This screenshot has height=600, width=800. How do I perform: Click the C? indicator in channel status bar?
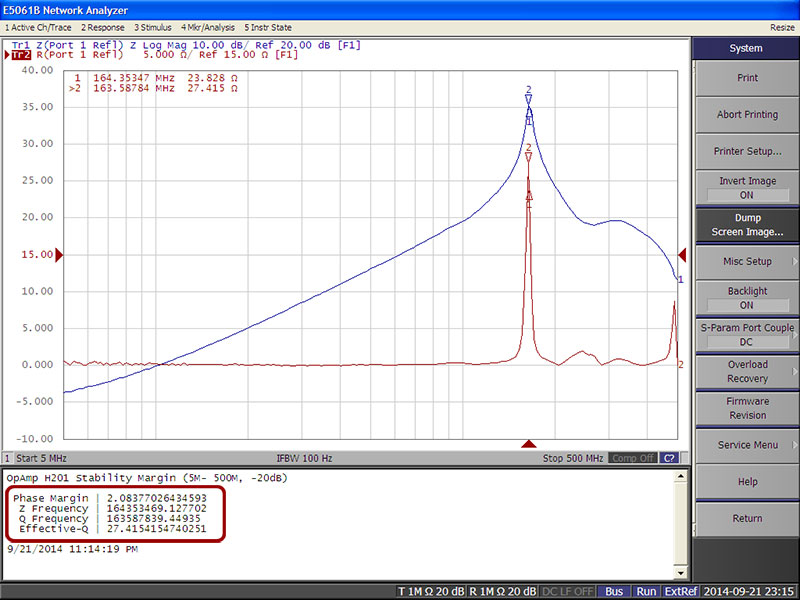tap(670, 458)
